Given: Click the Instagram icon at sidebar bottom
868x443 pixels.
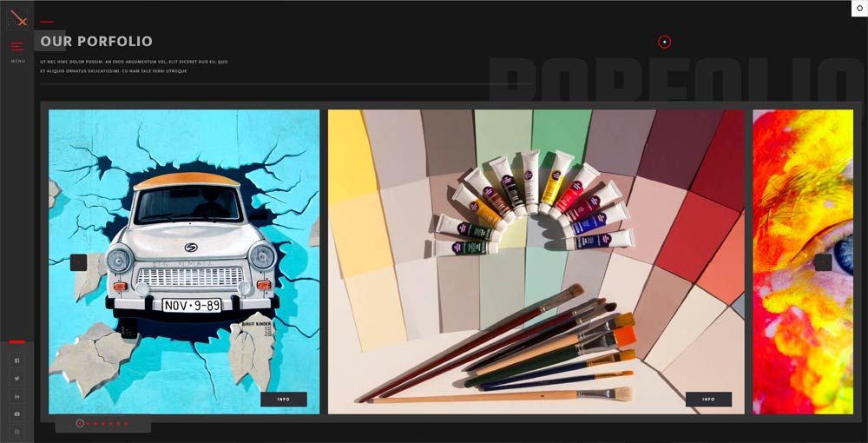Looking at the screenshot, I should pos(17,432).
